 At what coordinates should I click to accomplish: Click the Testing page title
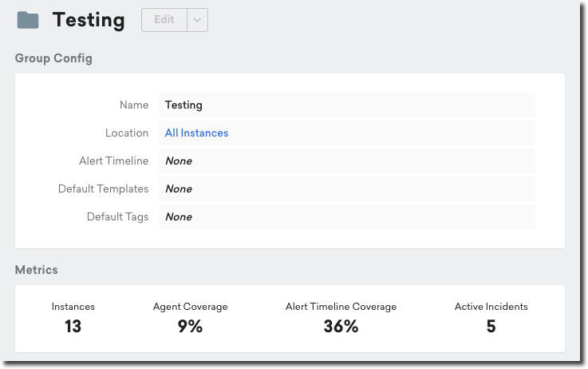[x=89, y=20]
